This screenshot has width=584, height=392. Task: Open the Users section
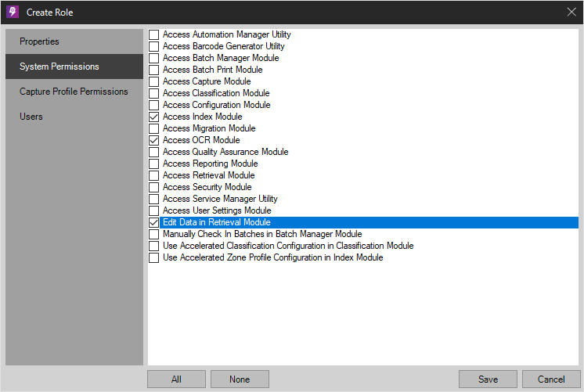click(74, 116)
